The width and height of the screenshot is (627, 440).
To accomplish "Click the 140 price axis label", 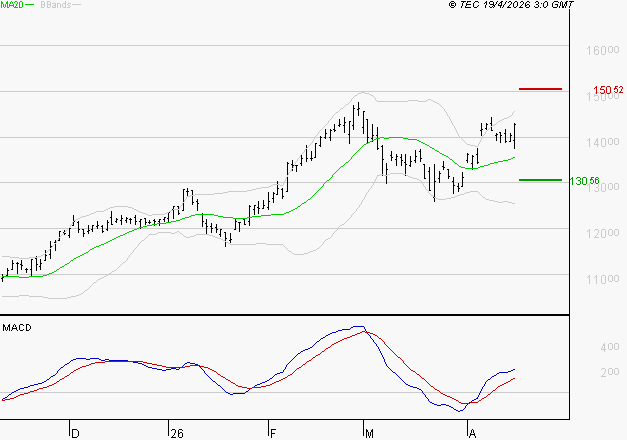I will (x=603, y=142).
